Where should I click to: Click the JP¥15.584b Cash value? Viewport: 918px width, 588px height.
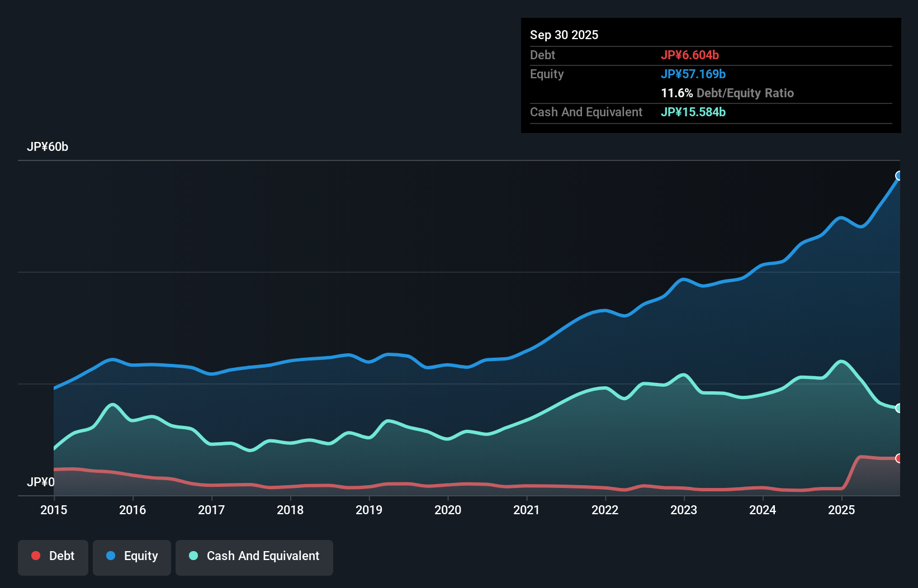(694, 112)
